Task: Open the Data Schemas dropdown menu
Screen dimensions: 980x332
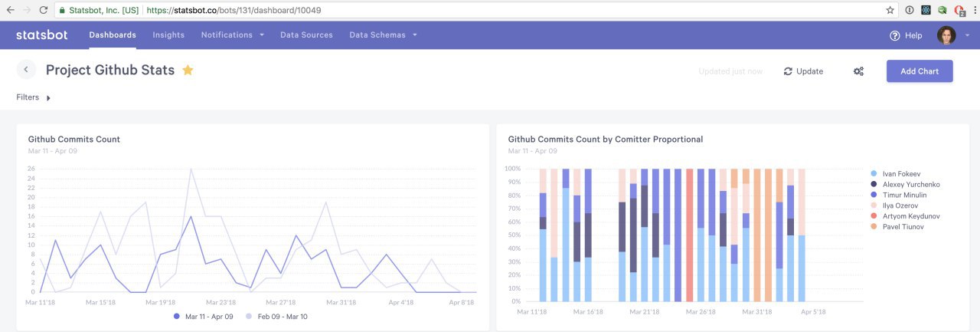Action: pyautogui.click(x=383, y=35)
